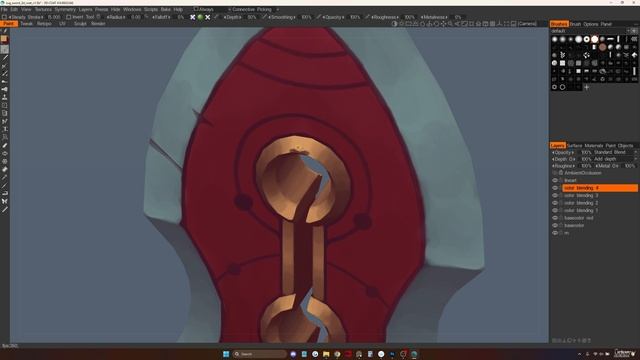Switch to the Retopo room tab
The image size is (640, 360).
tap(44, 24)
